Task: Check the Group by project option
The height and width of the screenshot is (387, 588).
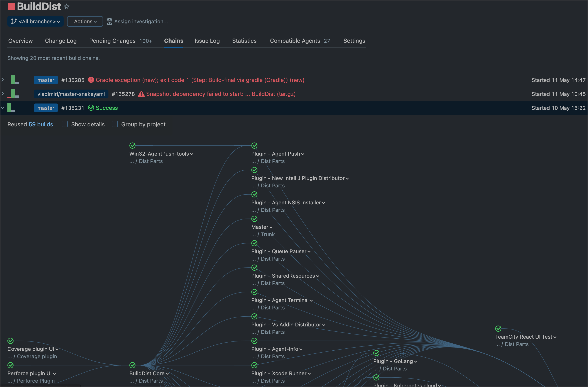Action: pos(115,124)
